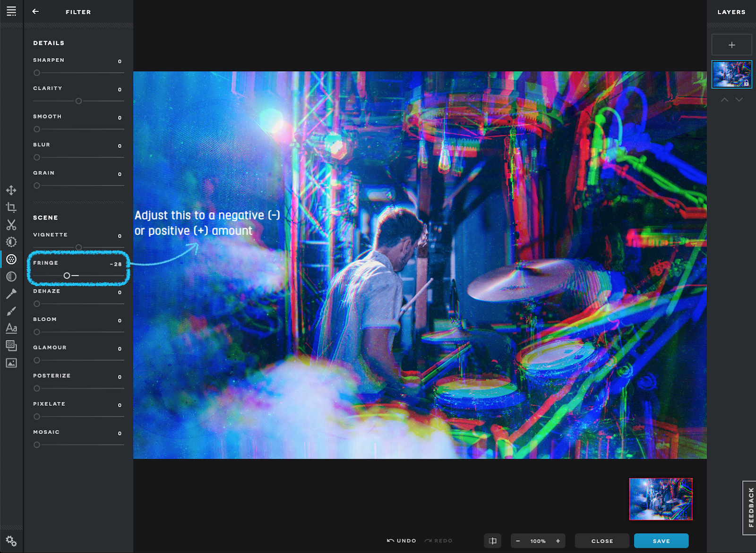Open settings gear at bottom left
The image size is (756, 553).
point(11,541)
